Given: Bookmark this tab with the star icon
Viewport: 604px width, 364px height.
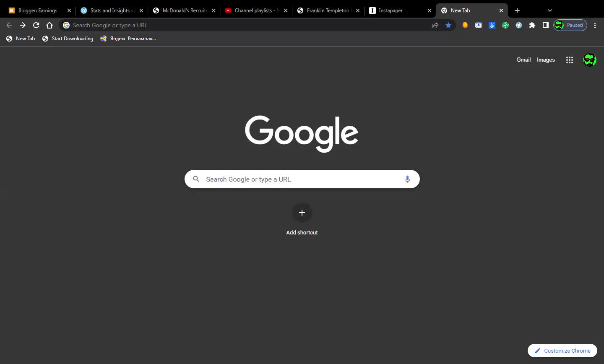Looking at the screenshot, I should pyautogui.click(x=448, y=25).
